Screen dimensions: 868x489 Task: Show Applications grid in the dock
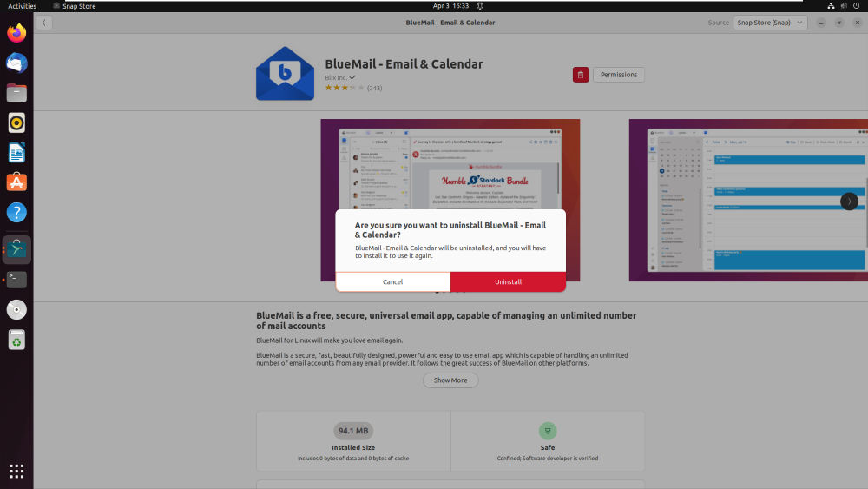[16, 472]
